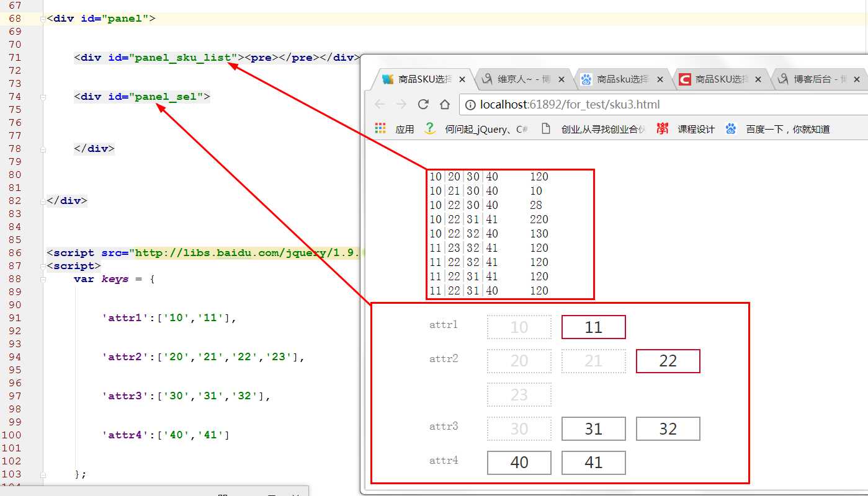Click the attr2 label
868x496 pixels.
click(444, 359)
